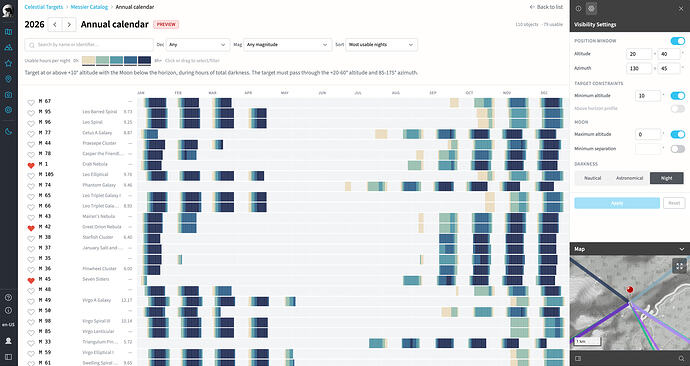Click the Celestial Targets breadcrumb

point(44,7)
